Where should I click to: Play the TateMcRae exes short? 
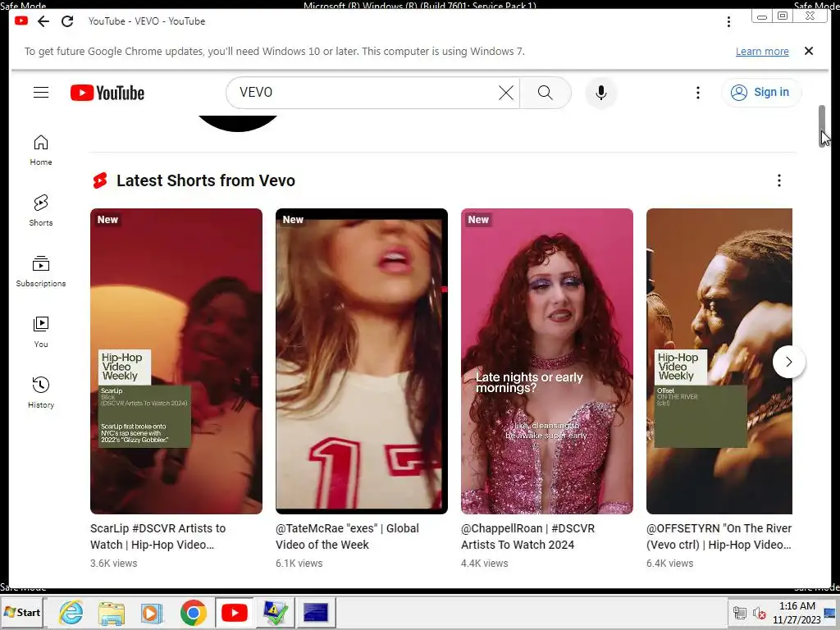(362, 361)
